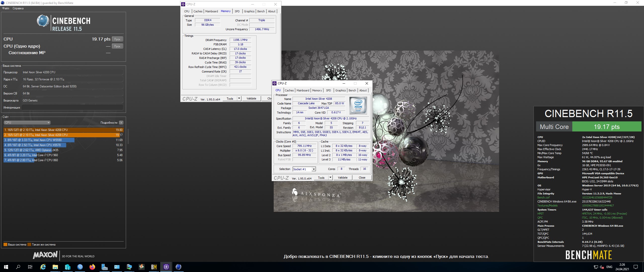Click Validate in the front CPU-Z window
Image resolution: width=644 pixels, height=272 pixels.
click(x=343, y=178)
